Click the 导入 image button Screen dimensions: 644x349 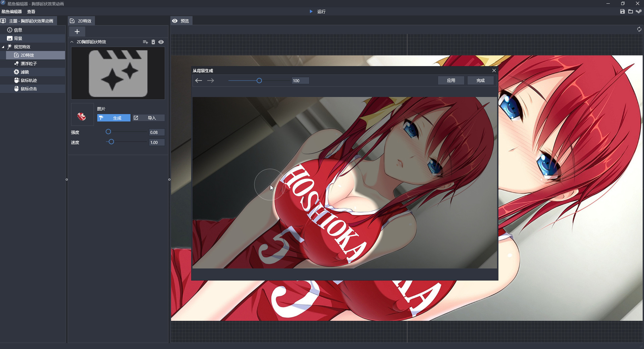148,118
